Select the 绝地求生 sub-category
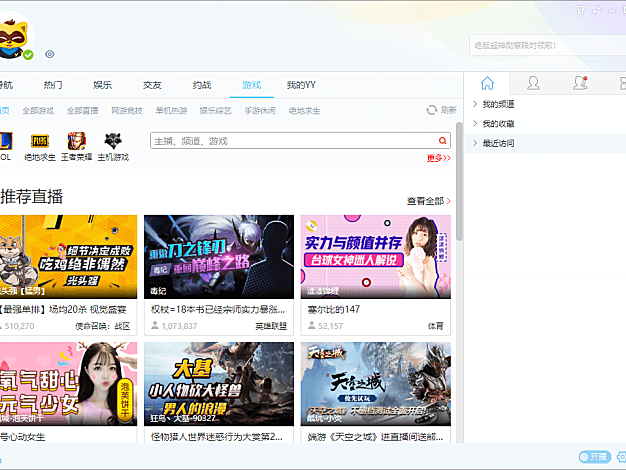The height and width of the screenshot is (470, 626). [x=304, y=111]
